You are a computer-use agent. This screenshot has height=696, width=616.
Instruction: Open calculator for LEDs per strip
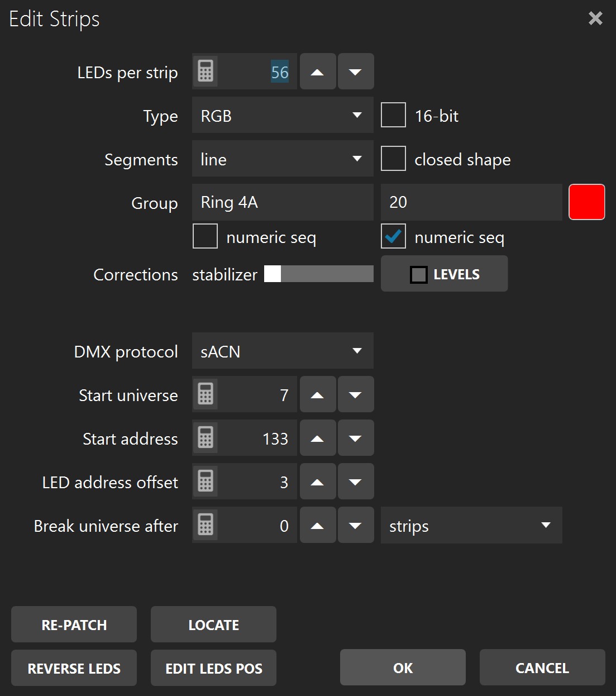tap(206, 71)
